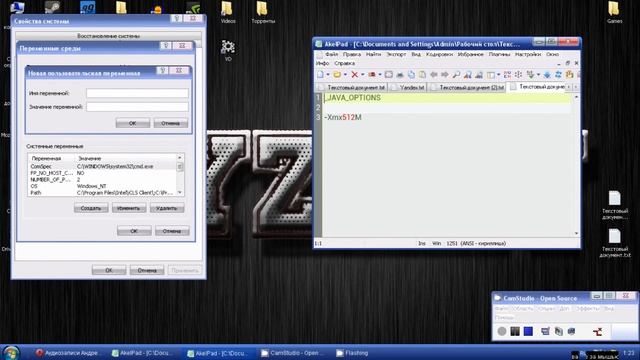
Task: Open the Кодировки menu in AkelPad
Action: (x=439, y=54)
